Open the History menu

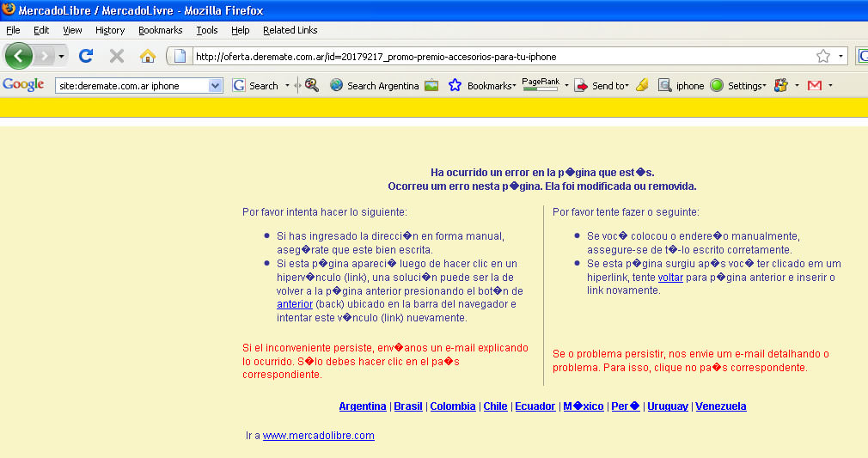click(110, 30)
